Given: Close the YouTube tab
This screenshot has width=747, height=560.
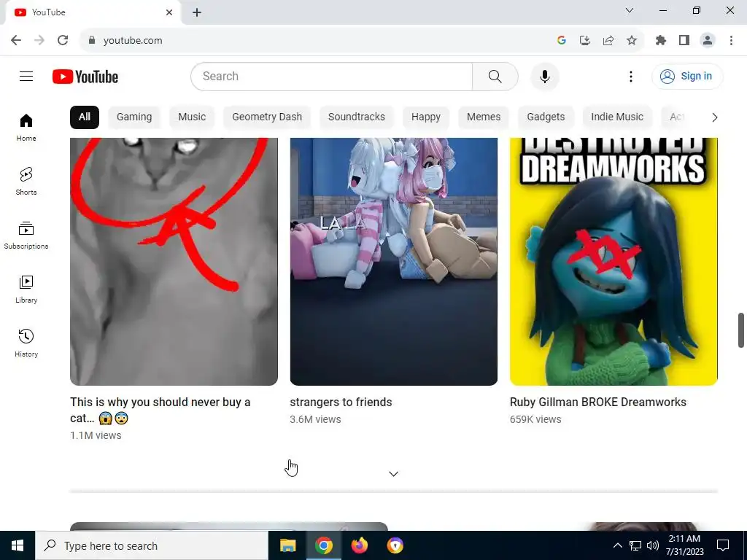Looking at the screenshot, I should point(169,12).
